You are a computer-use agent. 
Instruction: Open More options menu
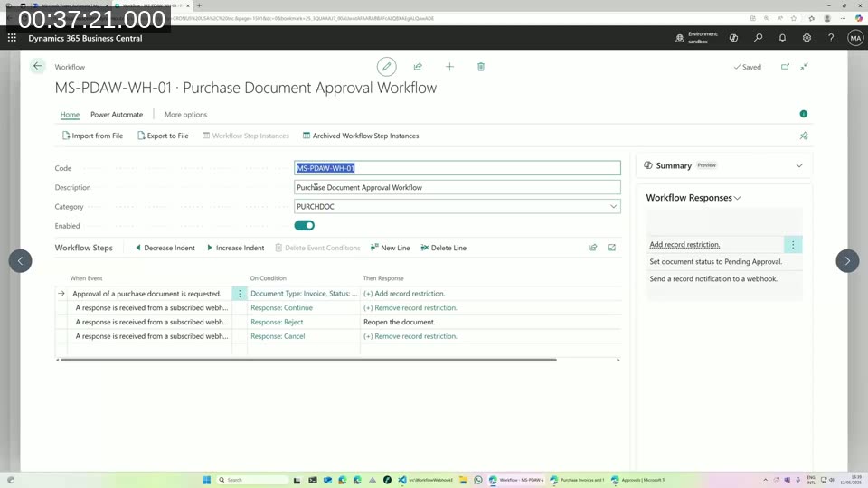(x=185, y=115)
